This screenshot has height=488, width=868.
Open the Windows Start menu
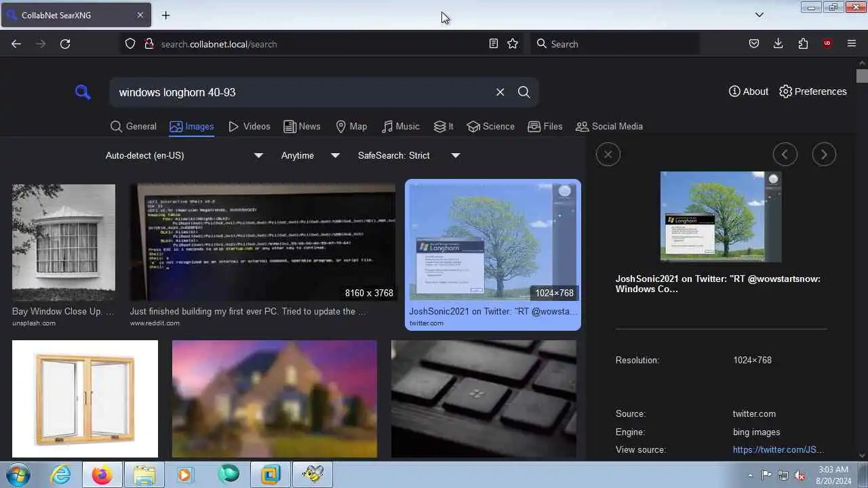(18, 474)
